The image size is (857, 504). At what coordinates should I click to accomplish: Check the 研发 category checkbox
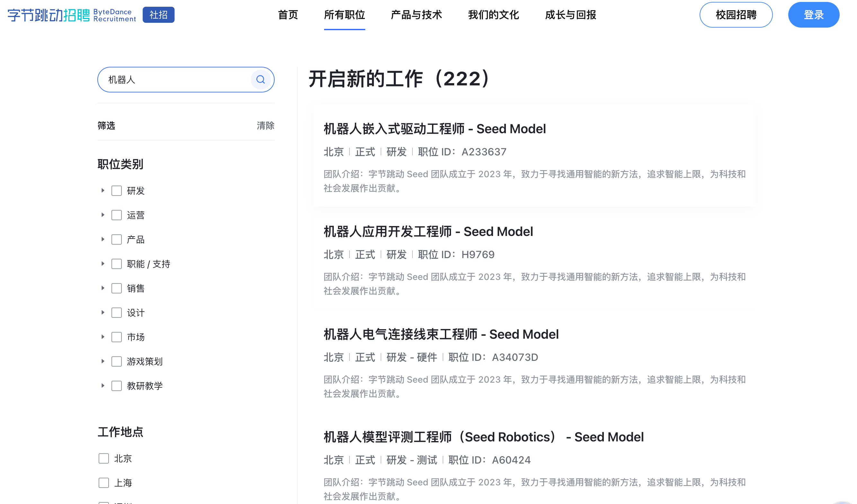(x=117, y=191)
